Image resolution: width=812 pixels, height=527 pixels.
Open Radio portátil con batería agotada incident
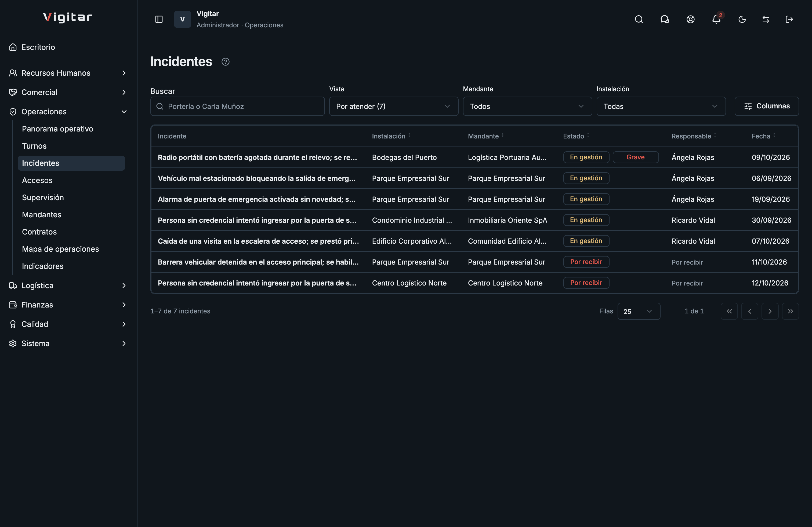pos(474,158)
